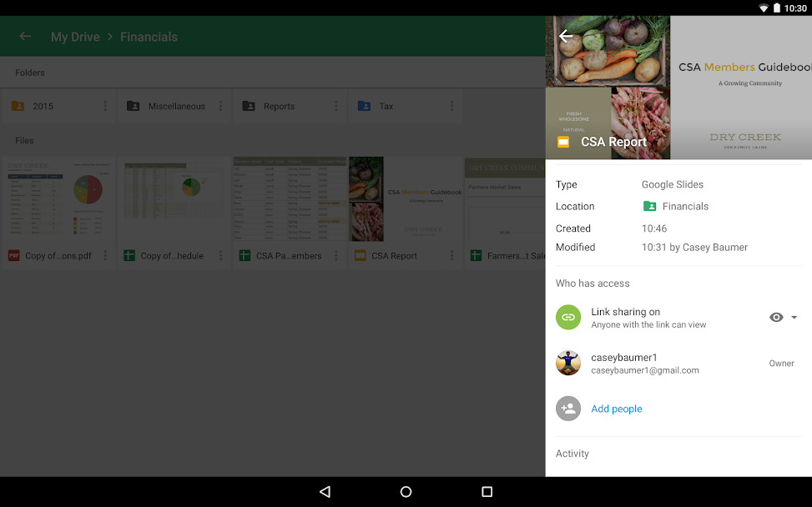The image size is (812, 507).
Task: Click caseybaumer1's profile avatar
Action: tap(568, 363)
